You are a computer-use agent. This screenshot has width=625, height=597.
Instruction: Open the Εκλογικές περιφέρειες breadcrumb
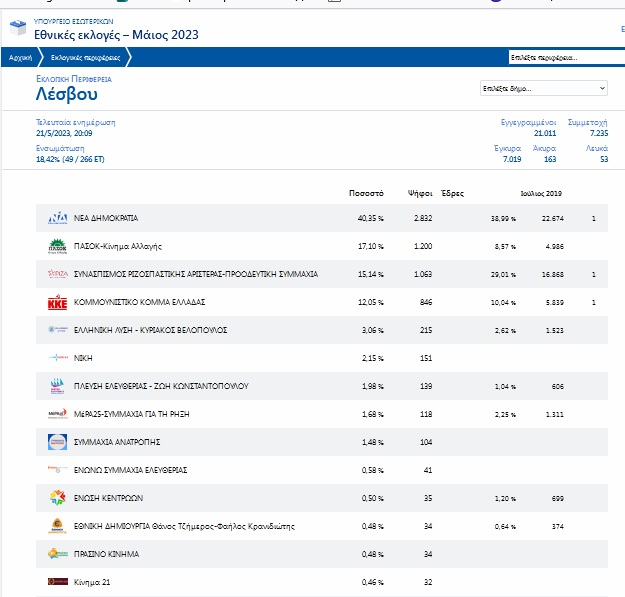tap(85, 57)
